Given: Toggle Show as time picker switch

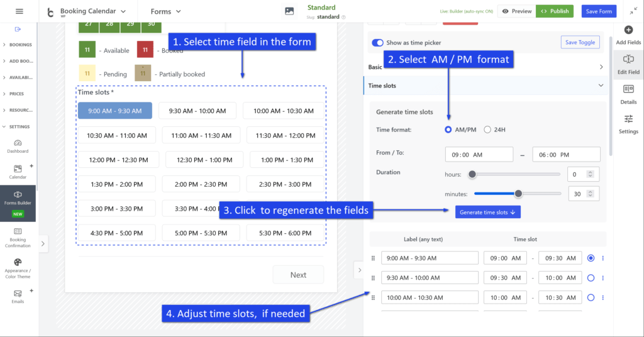Looking at the screenshot, I should (x=377, y=43).
